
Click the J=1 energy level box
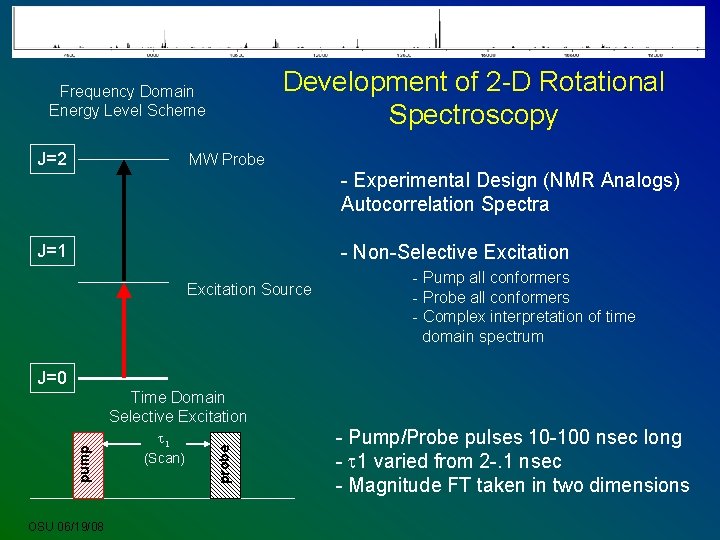52,251
